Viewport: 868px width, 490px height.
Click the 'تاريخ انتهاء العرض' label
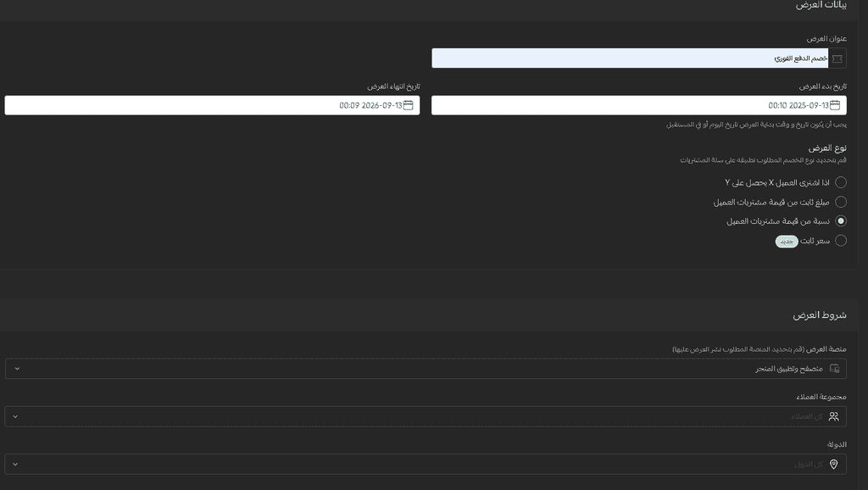pyautogui.click(x=393, y=86)
